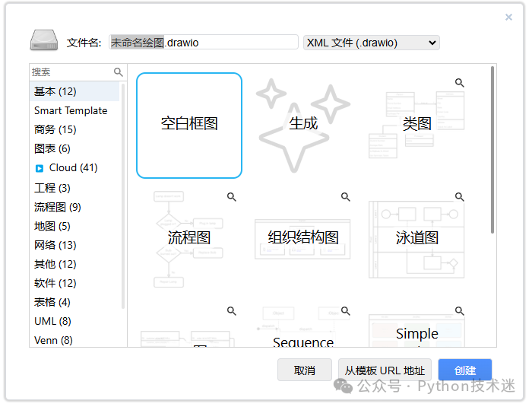
Task: Click the category list vertical scrollbar
Action: (123, 196)
